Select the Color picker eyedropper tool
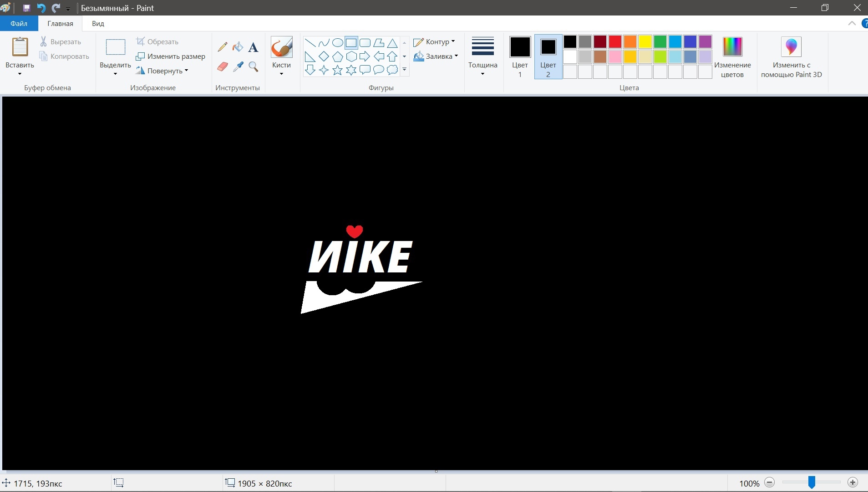The image size is (868, 492). [238, 67]
